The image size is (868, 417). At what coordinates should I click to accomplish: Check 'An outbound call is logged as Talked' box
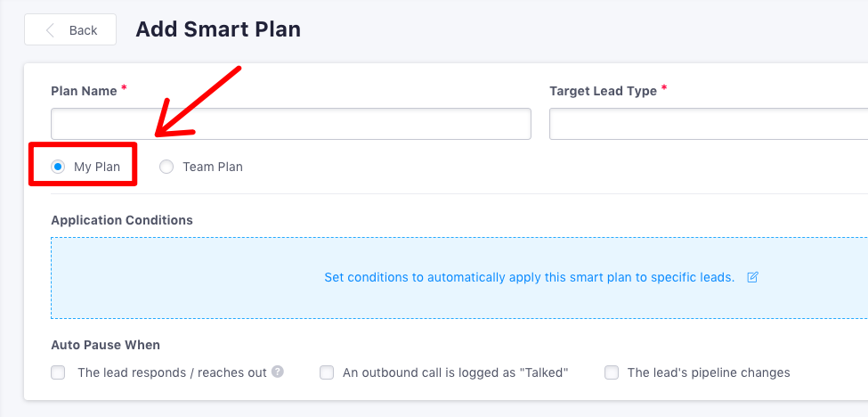pos(327,372)
